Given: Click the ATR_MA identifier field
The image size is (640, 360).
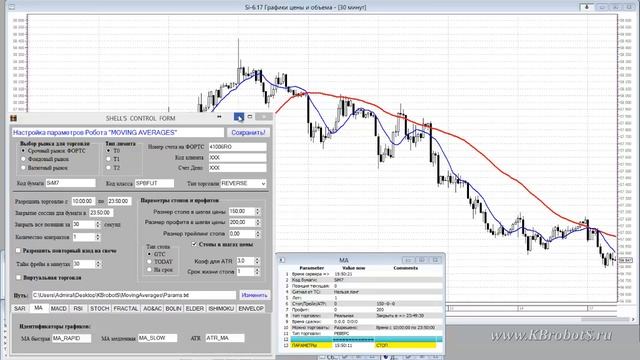Looking at the screenshot, I should coord(225,338).
